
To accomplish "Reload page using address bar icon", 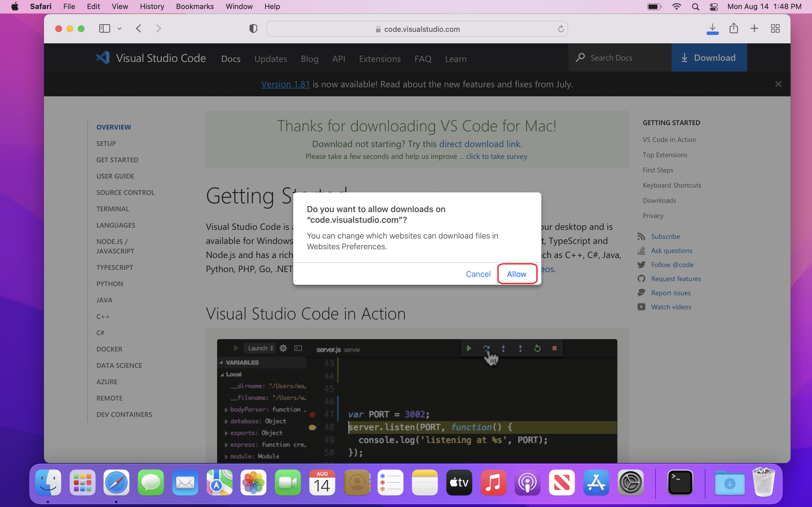I will [x=561, y=29].
